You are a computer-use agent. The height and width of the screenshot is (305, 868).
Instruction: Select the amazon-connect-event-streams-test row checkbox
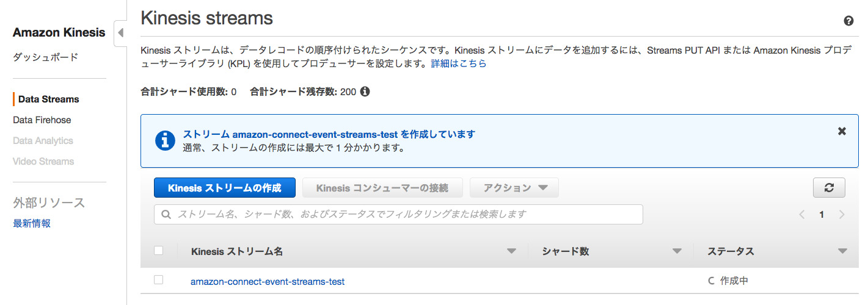pos(159,280)
